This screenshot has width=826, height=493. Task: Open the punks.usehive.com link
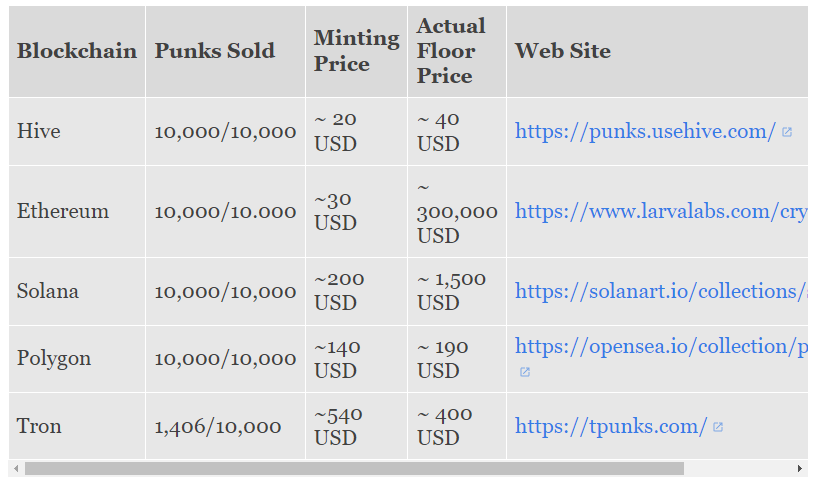tap(645, 131)
